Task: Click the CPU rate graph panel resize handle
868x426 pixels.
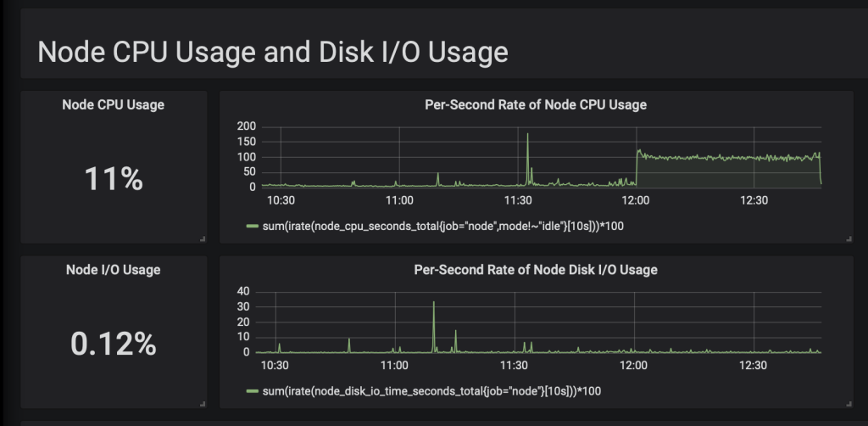Action: click(849, 239)
